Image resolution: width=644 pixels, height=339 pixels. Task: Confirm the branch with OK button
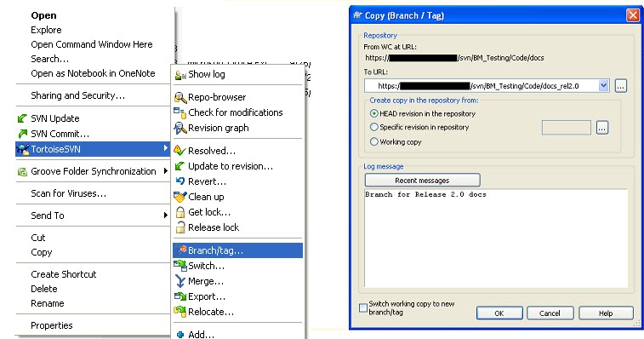coord(499,313)
